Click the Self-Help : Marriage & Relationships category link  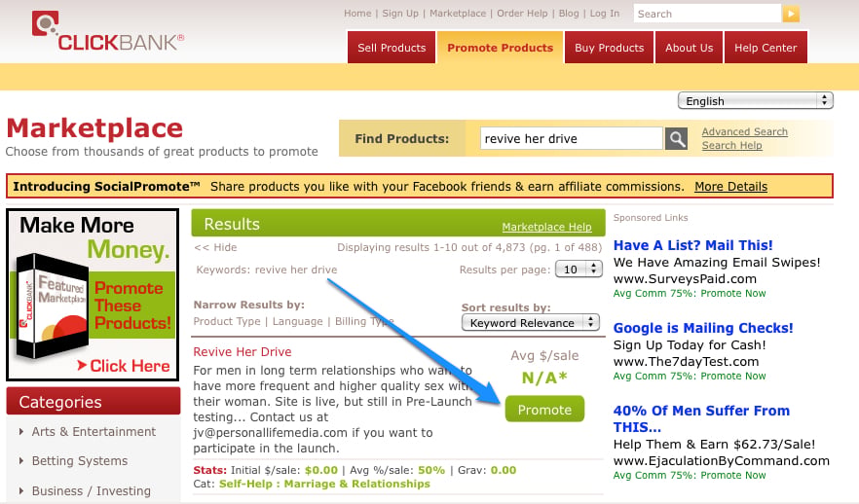324,484
